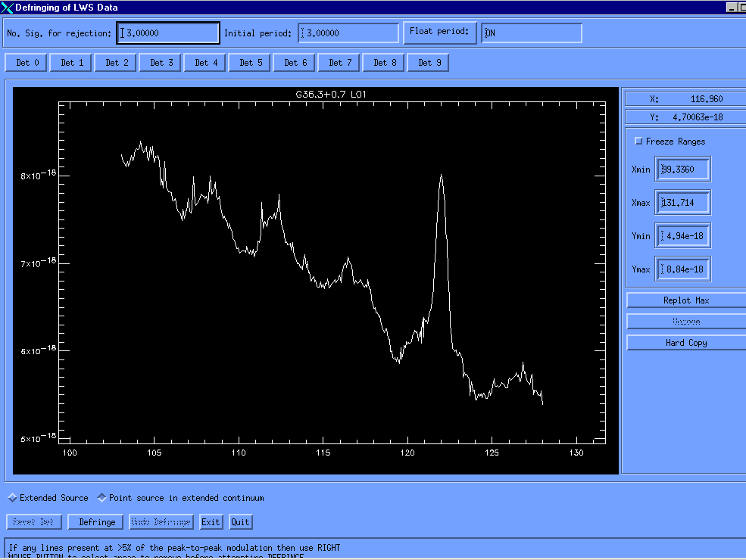Click the Float period value field

click(x=532, y=33)
